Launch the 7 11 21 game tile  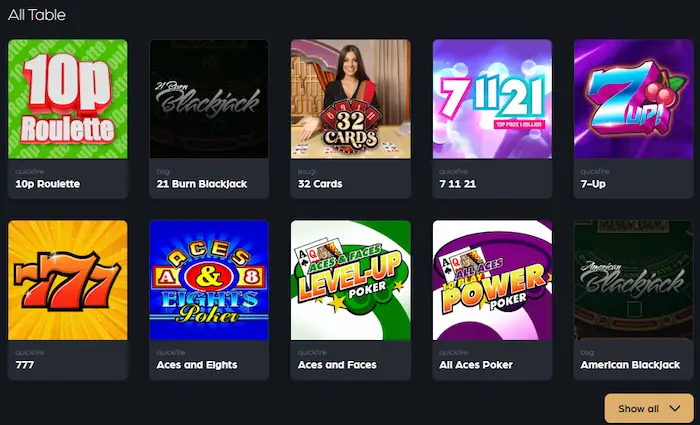(492, 99)
